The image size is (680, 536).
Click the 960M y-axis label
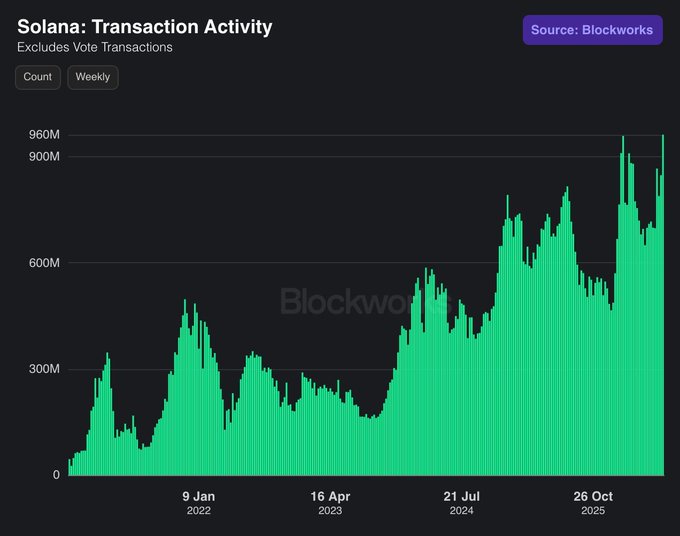tap(44, 135)
